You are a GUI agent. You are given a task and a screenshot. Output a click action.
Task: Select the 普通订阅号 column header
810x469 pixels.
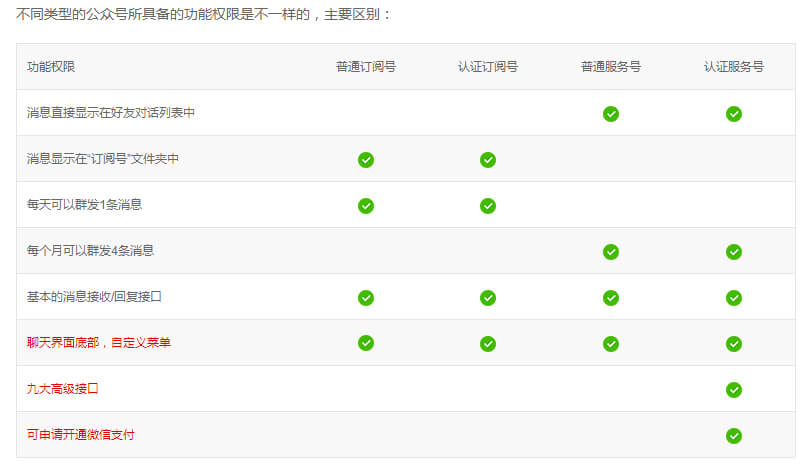366,67
